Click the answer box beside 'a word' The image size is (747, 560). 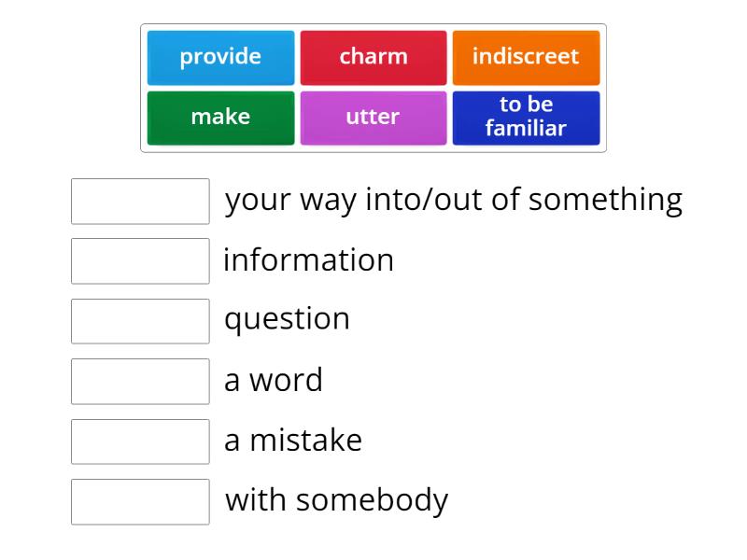[x=139, y=382]
